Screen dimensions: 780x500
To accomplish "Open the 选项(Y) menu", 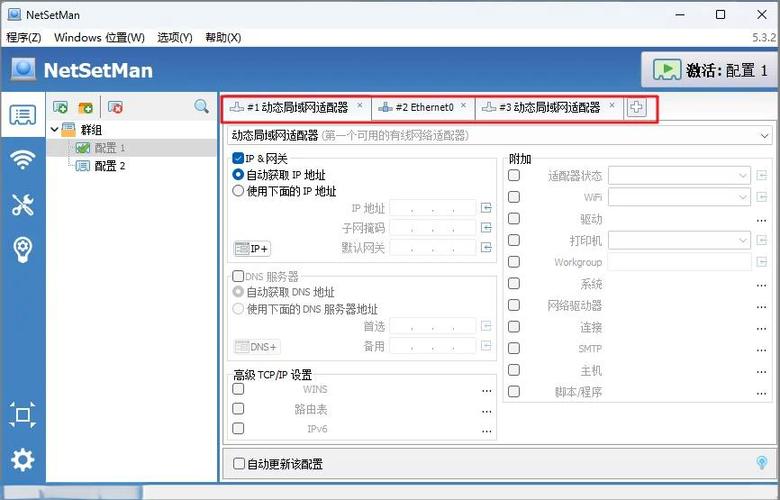I will [175, 37].
